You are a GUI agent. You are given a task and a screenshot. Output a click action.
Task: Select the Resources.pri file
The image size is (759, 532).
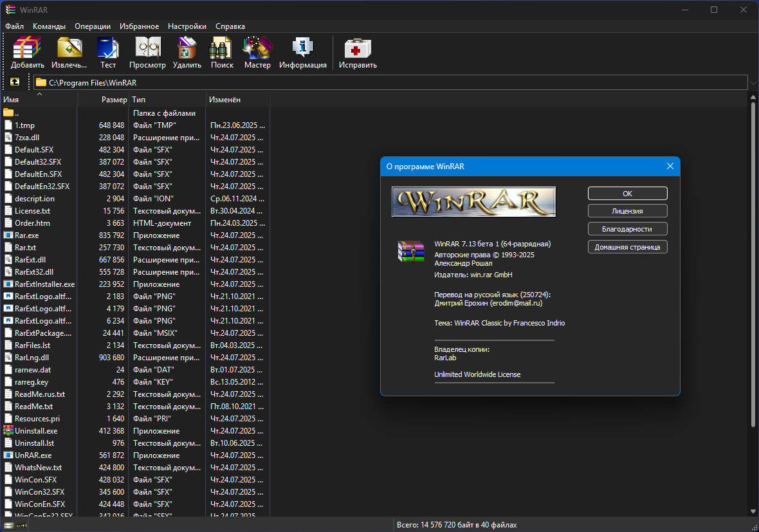[37, 419]
